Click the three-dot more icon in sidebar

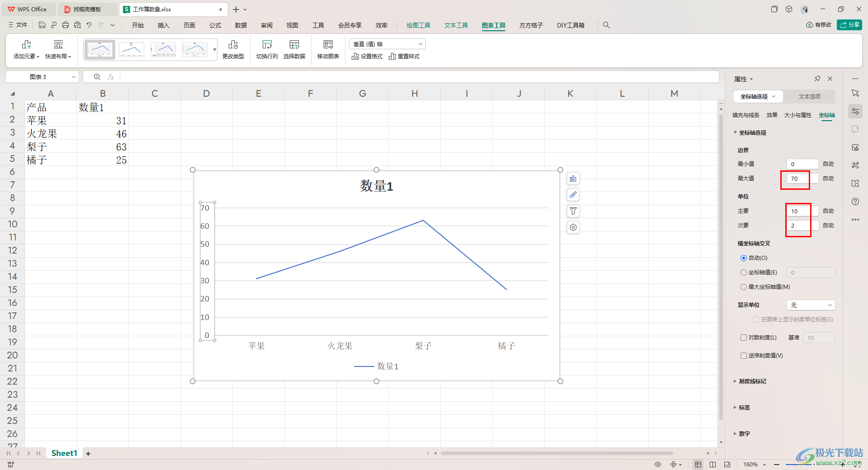855,220
